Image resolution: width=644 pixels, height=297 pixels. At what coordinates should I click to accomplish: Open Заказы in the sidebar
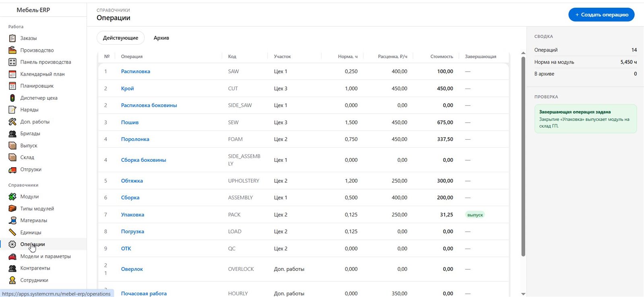click(x=29, y=38)
